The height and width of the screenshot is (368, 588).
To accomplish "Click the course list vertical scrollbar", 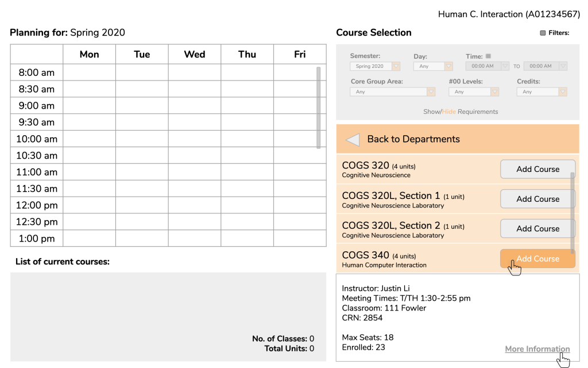I will (x=572, y=213).
